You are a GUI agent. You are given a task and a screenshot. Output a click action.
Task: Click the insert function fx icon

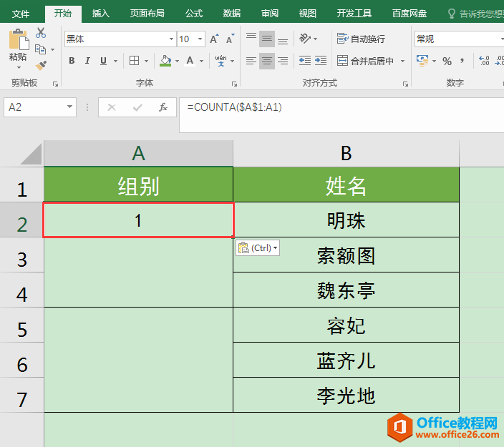pos(163,107)
